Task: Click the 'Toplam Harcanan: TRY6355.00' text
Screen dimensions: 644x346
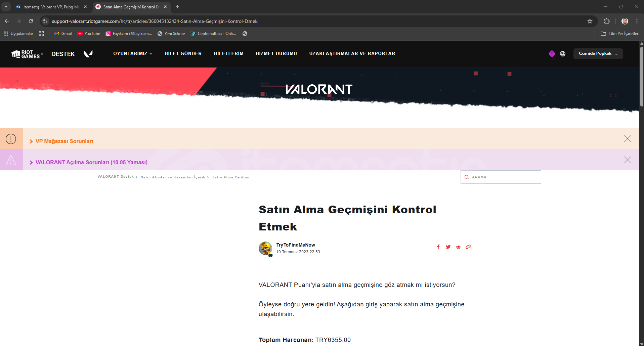Action: tap(305, 340)
